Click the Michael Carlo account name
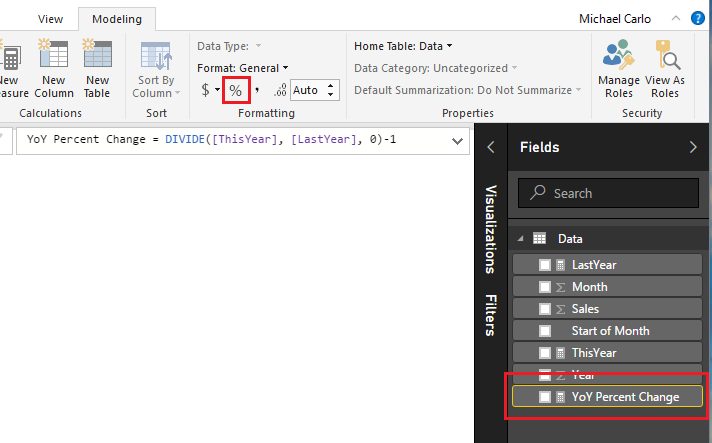This screenshot has height=443, width=712. coord(614,19)
